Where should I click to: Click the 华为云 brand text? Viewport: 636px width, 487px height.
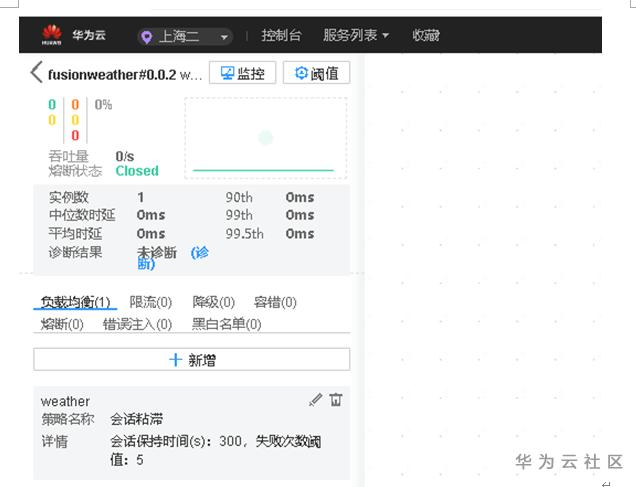click(x=89, y=35)
